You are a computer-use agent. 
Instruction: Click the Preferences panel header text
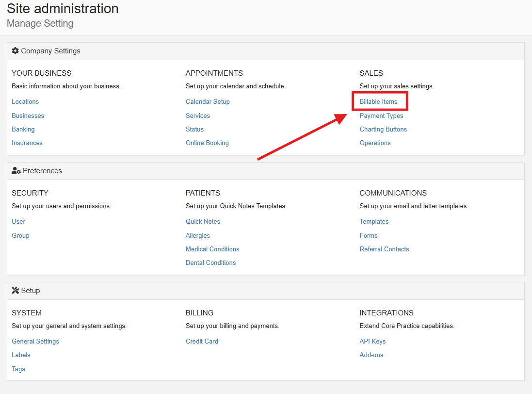click(42, 171)
